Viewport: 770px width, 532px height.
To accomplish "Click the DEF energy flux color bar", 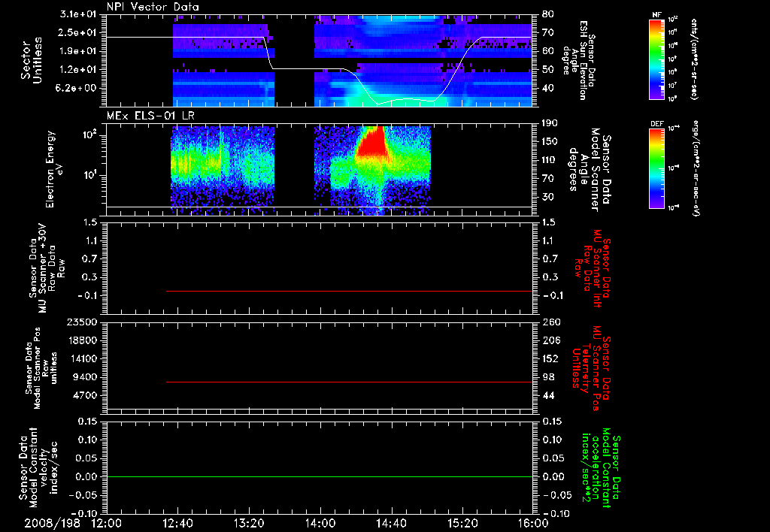I will pyautogui.click(x=657, y=168).
